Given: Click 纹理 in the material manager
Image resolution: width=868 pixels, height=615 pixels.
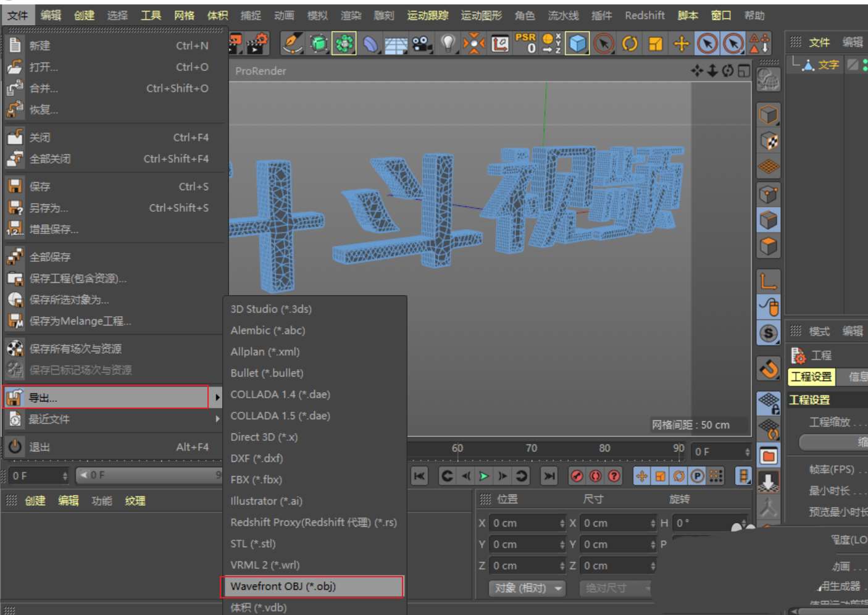Looking at the screenshot, I should 135,500.
